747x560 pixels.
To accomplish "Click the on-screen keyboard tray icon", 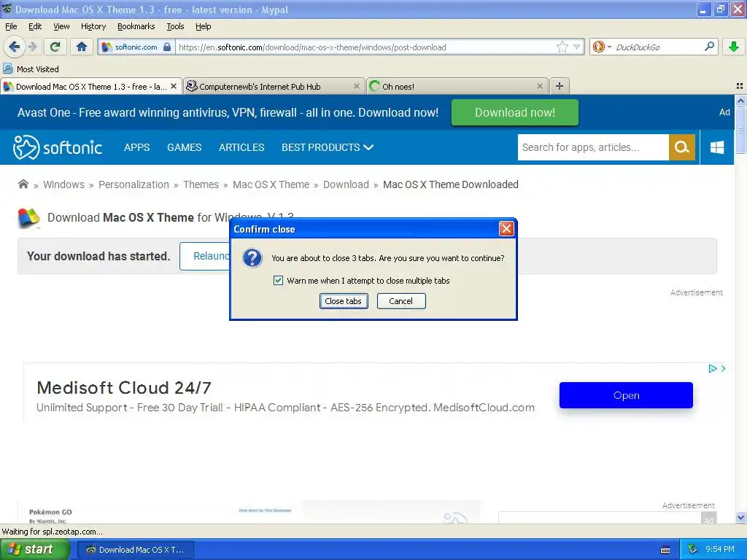I will [665, 550].
